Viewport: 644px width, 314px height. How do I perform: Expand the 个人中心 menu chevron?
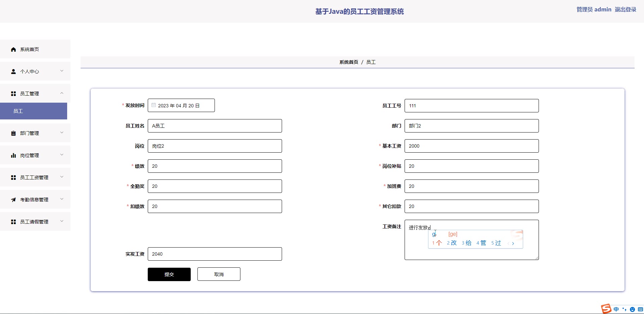coord(62,71)
